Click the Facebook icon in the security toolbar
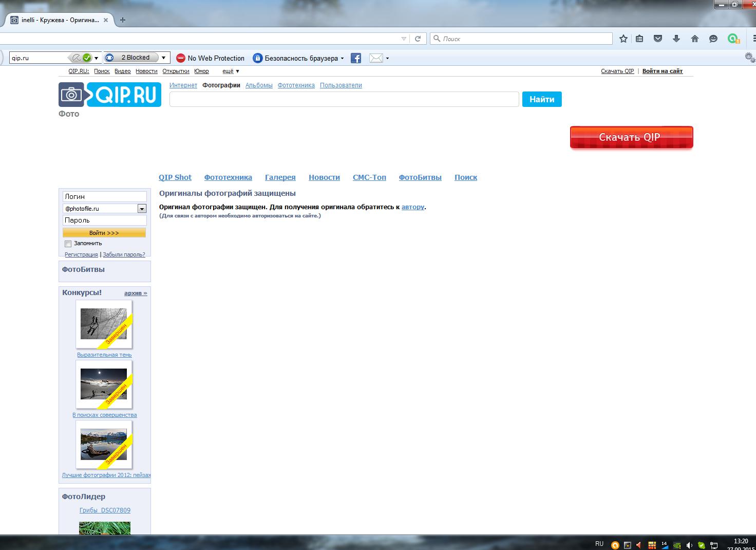The image size is (756, 550). 356,58
